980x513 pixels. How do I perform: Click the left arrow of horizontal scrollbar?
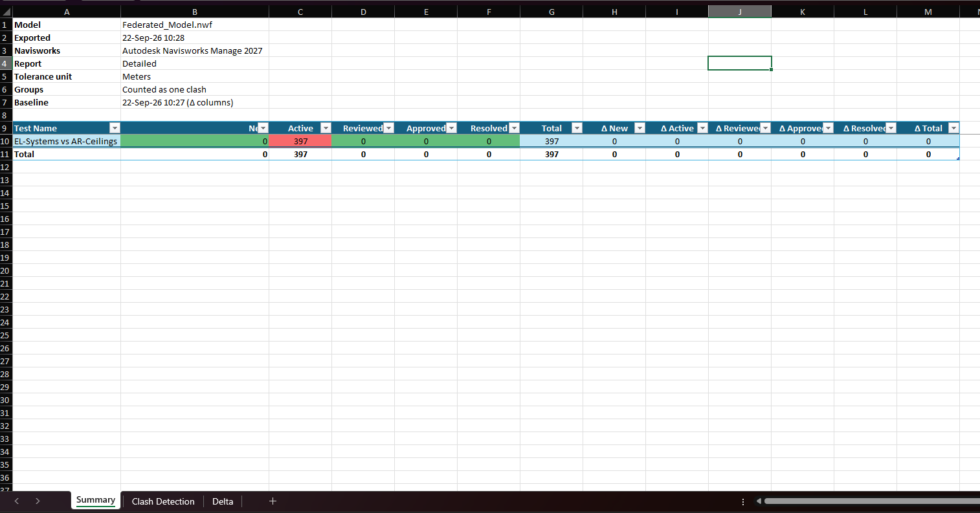point(760,501)
